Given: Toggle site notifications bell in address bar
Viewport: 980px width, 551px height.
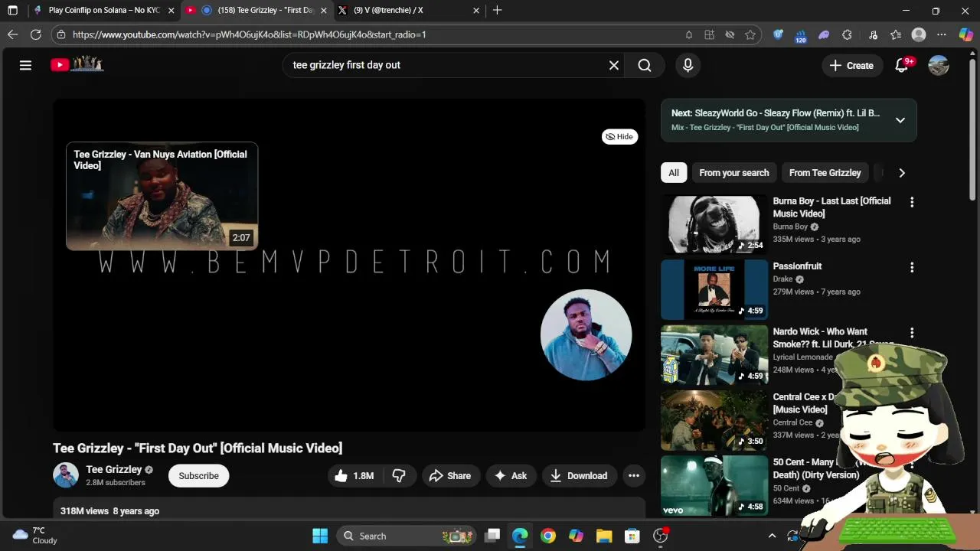Looking at the screenshot, I should (688, 34).
